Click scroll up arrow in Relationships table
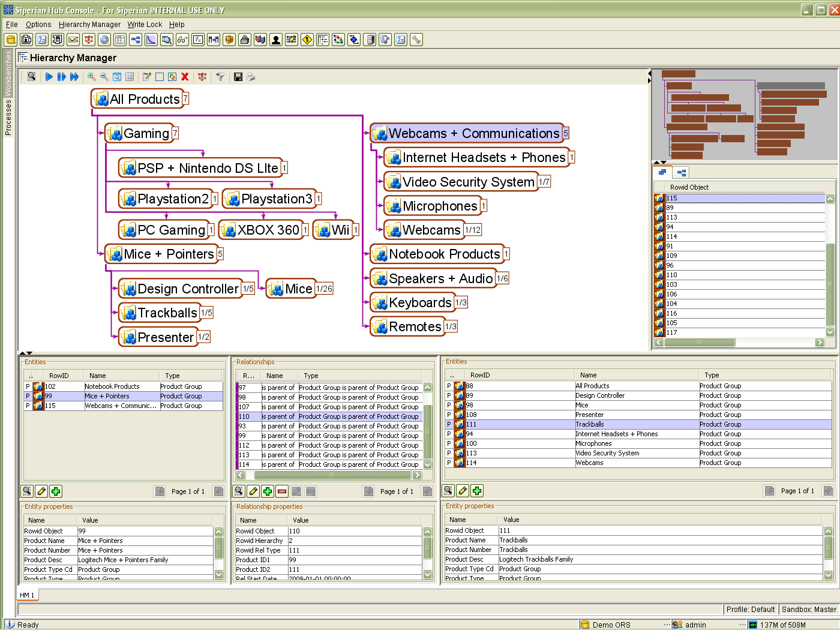This screenshot has width=840, height=630. tap(428, 388)
